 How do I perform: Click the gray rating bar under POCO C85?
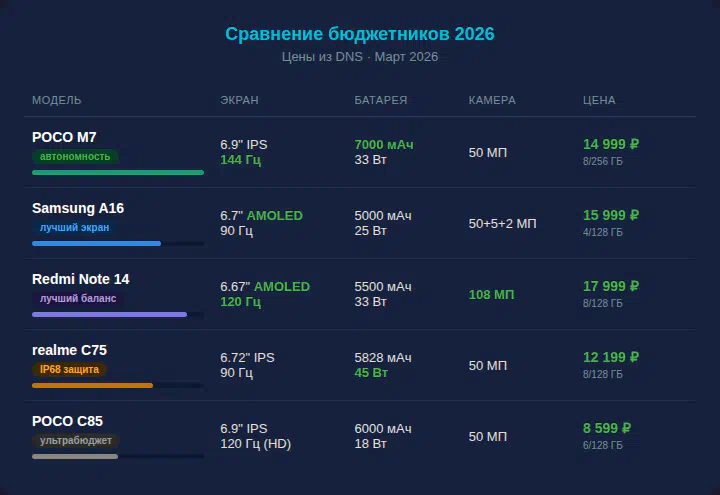click(x=75, y=456)
